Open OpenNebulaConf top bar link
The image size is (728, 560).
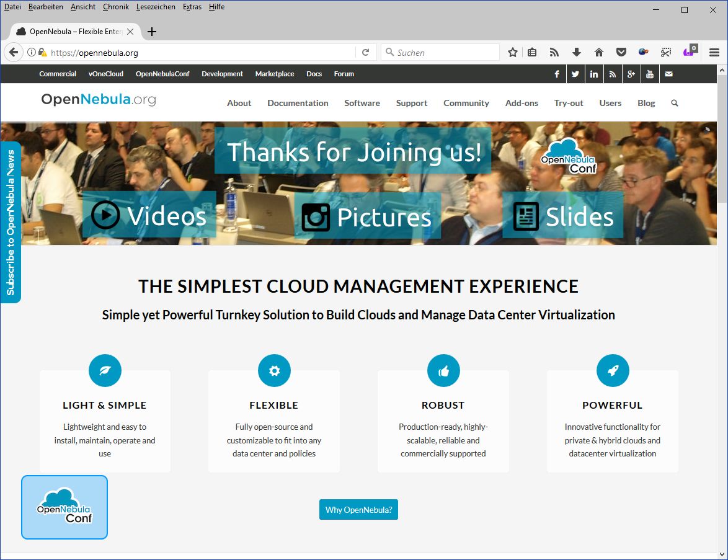tap(162, 74)
